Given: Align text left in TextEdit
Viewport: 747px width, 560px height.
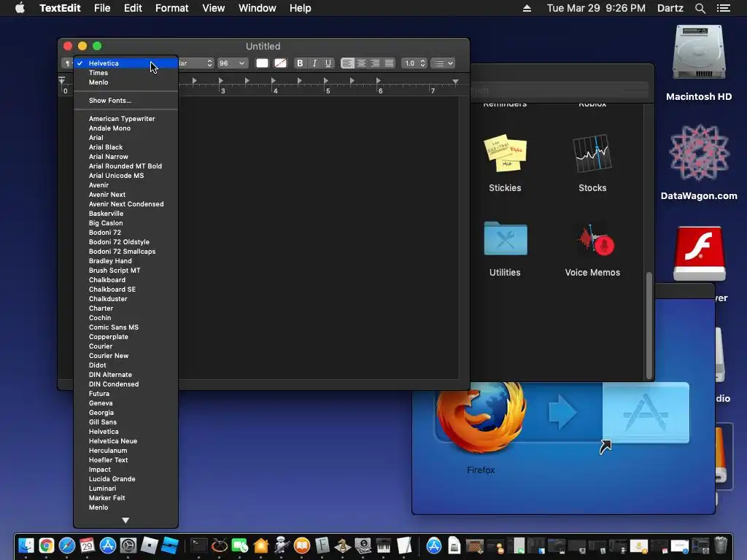Looking at the screenshot, I should coord(347,63).
